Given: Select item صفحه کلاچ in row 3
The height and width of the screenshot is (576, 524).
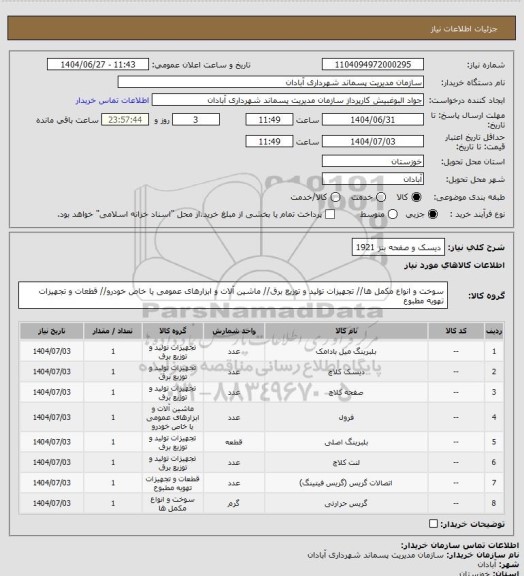Looking at the screenshot, I should pos(346,393).
